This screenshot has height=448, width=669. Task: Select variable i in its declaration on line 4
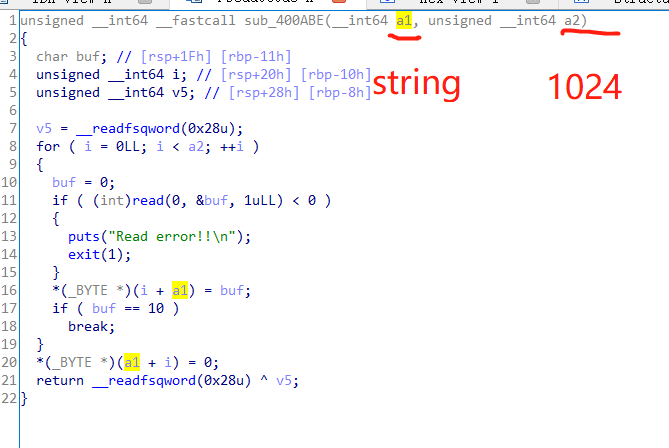pos(176,75)
